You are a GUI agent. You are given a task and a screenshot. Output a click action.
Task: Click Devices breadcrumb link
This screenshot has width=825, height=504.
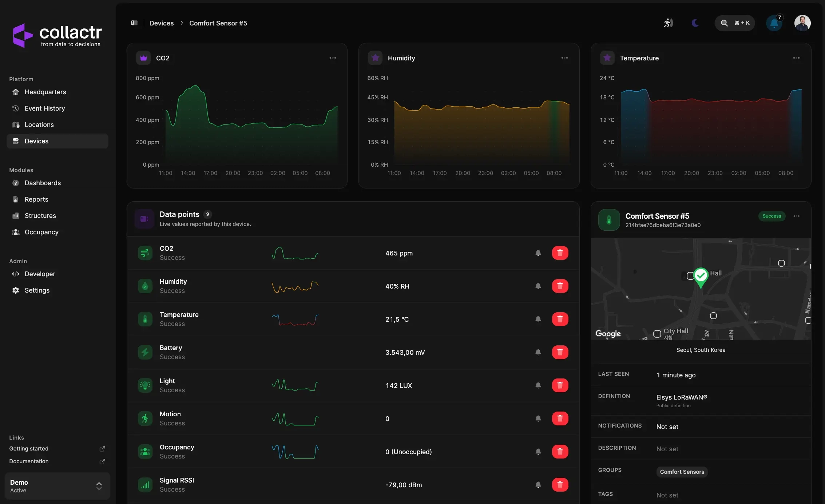tap(162, 23)
